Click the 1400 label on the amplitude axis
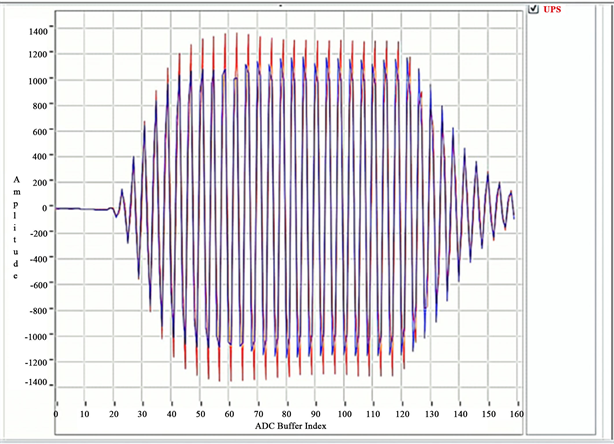This screenshot has width=614, height=444. pyautogui.click(x=39, y=31)
